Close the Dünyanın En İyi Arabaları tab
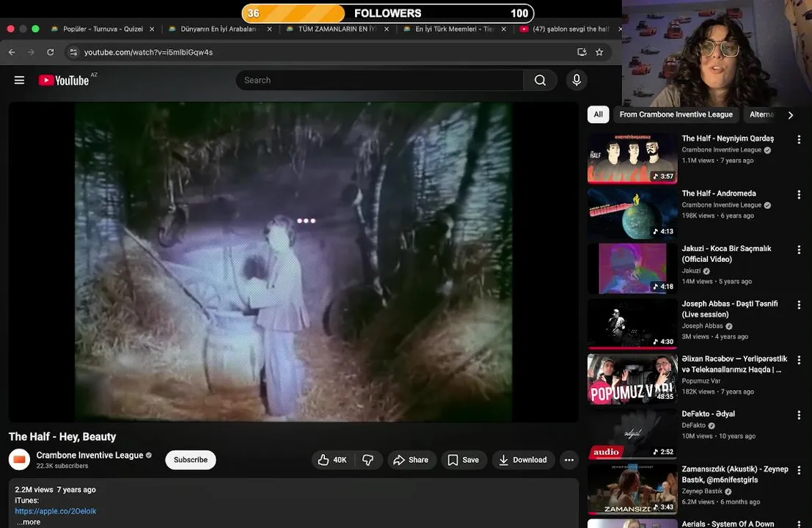The image size is (812, 528). (269, 29)
